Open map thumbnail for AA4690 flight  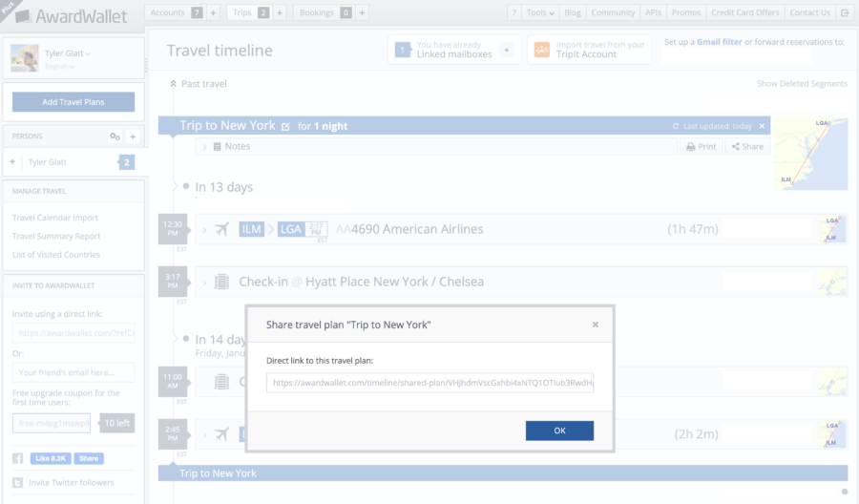tap(832, 229)
